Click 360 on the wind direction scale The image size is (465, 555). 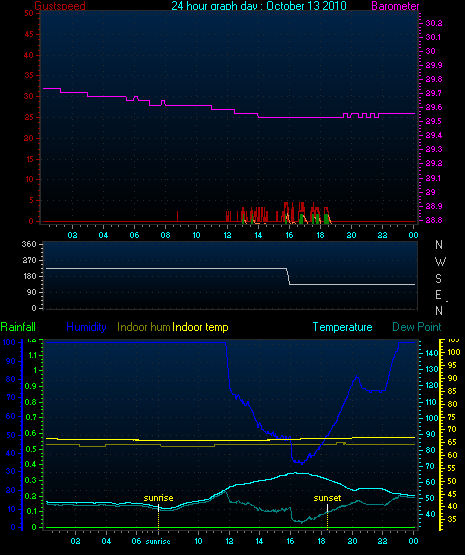pos(29,244)
